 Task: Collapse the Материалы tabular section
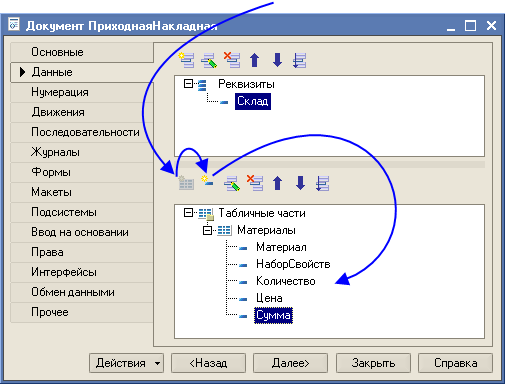(x=207, y=230)
